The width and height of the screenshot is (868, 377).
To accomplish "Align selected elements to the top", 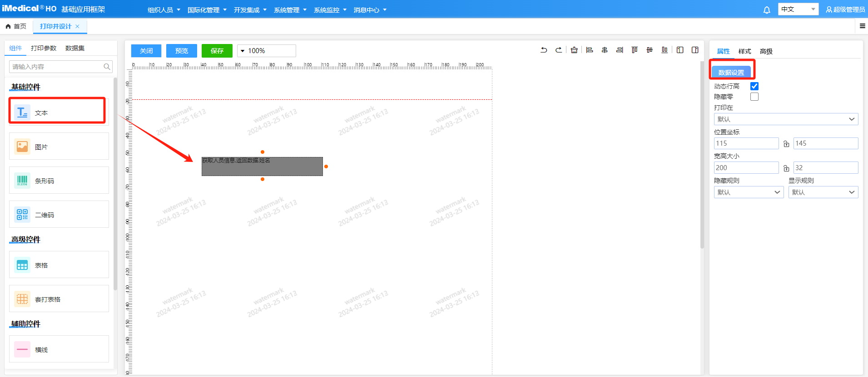I will tap(635, 50).
